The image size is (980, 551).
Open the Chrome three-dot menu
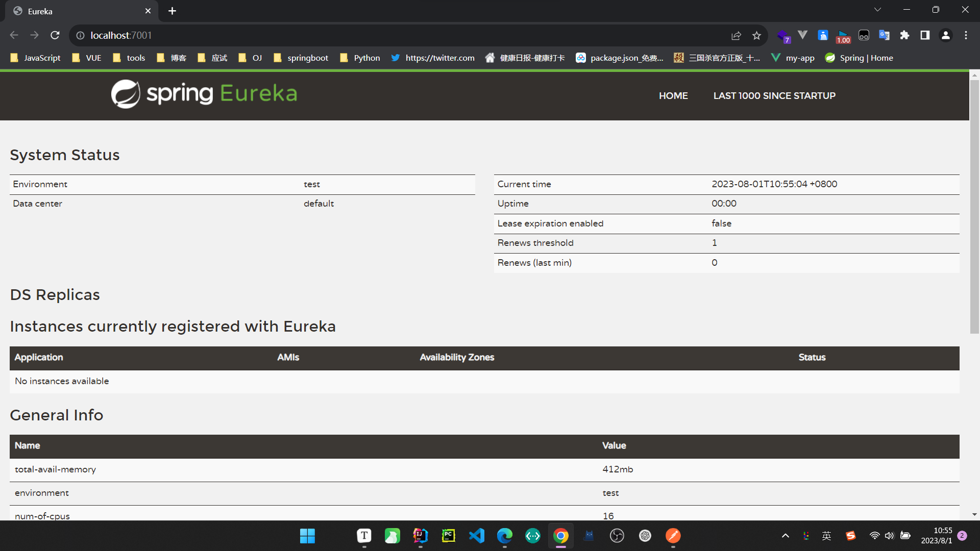tap(966, 35)
